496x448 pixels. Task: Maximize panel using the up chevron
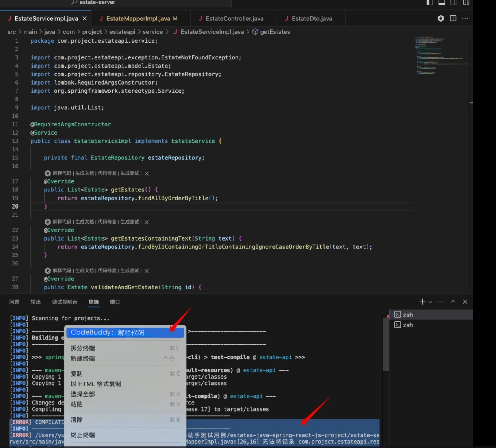pos(453,302)
